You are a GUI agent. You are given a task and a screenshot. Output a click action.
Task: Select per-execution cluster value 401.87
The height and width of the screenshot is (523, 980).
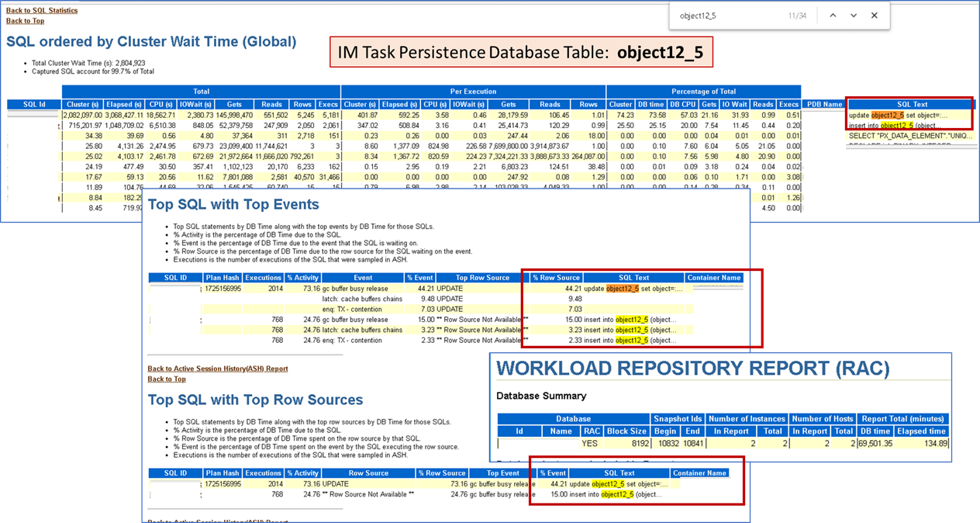[368, 116]
